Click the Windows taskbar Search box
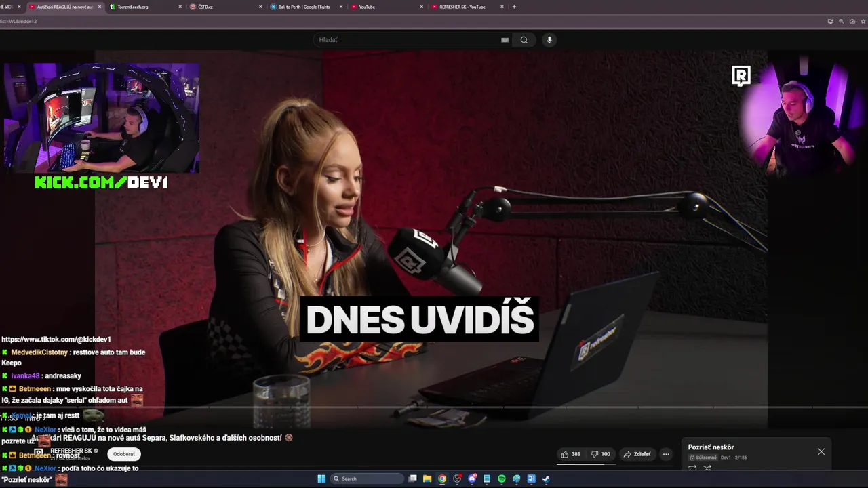Screen dimensions: 868x488 click(x=366, y=479)
